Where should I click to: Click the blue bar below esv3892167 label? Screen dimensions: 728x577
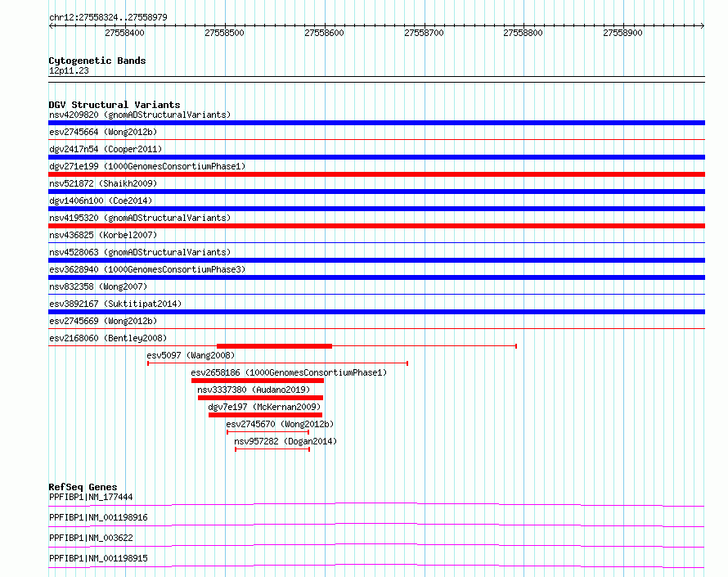(x=376, y=312)
